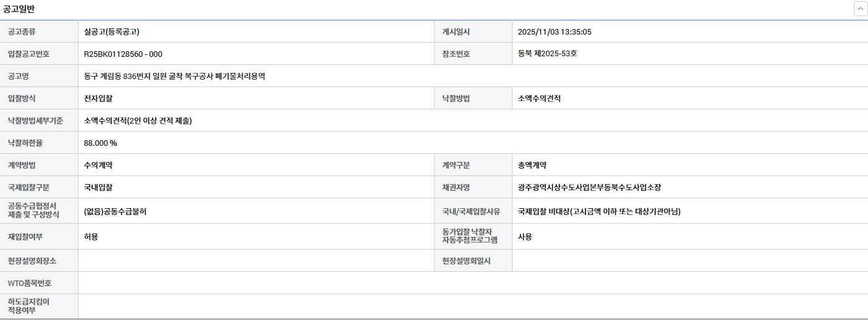The height and width of the screenshot is (320, 868).
Task: Click the 수의계약 contract method value
Action: pos(98,165)
